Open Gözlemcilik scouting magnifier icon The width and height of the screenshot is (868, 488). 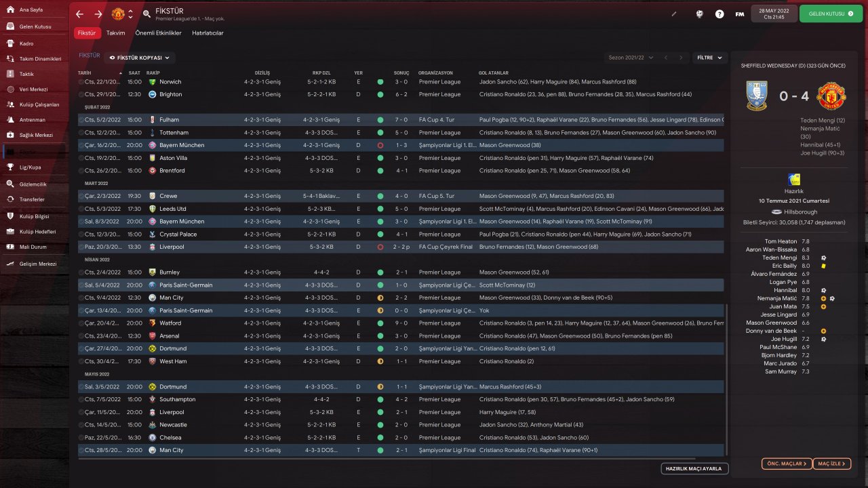(x=11, y=184)
